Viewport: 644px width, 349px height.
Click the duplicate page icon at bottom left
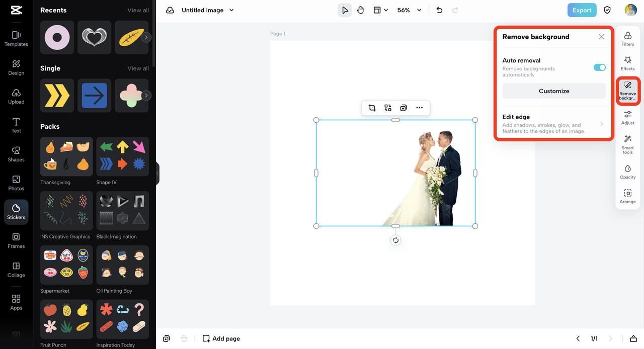tap(167, 338)
